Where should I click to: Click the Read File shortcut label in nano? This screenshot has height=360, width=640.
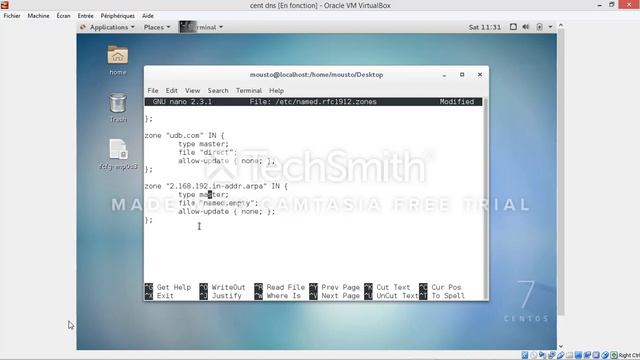(285, 287)
